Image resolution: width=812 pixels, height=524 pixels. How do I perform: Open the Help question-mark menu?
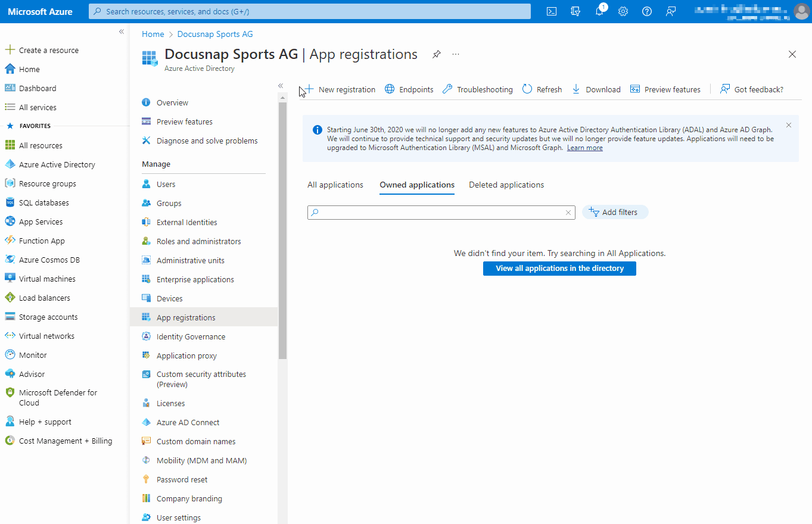[x=646, y=11]
